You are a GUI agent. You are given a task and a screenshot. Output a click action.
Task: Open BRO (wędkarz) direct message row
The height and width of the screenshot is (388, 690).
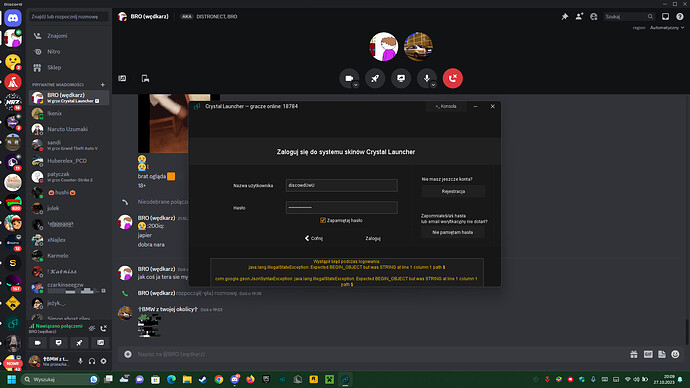tap(69, 98)
